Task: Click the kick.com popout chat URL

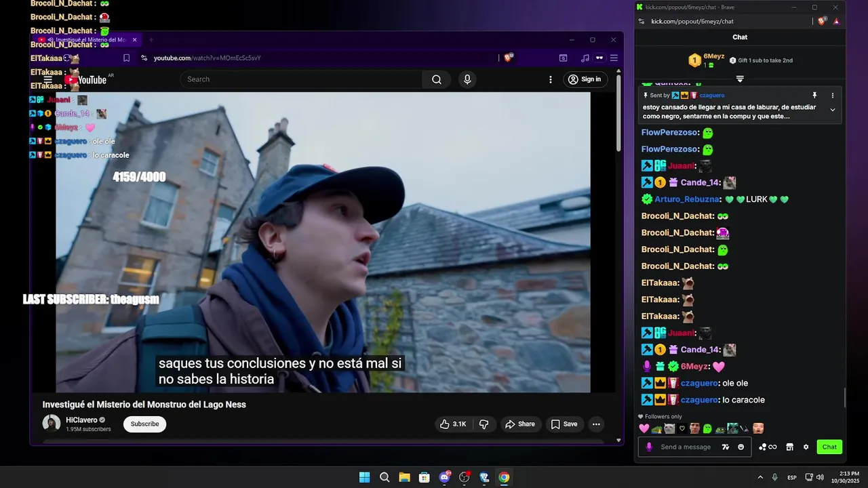Action: (692, 21)
